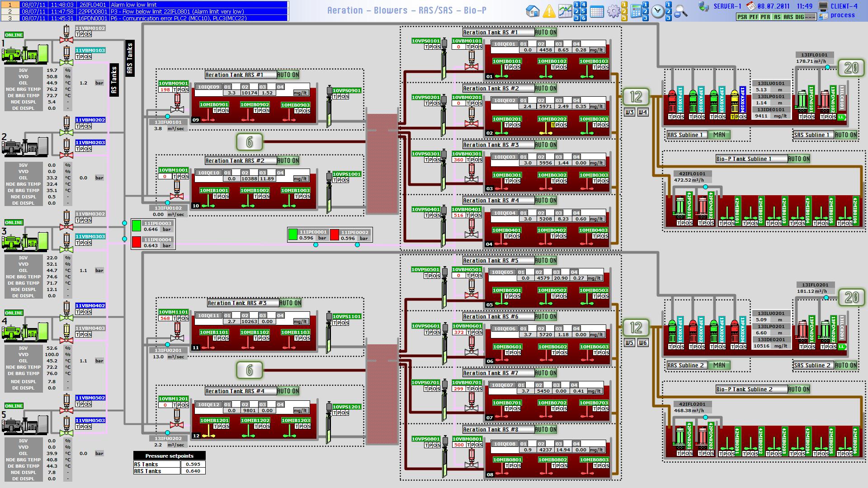Click the clock icon in toolbar
This screenshot has height=488, width=868.
(x=657, y=11)
